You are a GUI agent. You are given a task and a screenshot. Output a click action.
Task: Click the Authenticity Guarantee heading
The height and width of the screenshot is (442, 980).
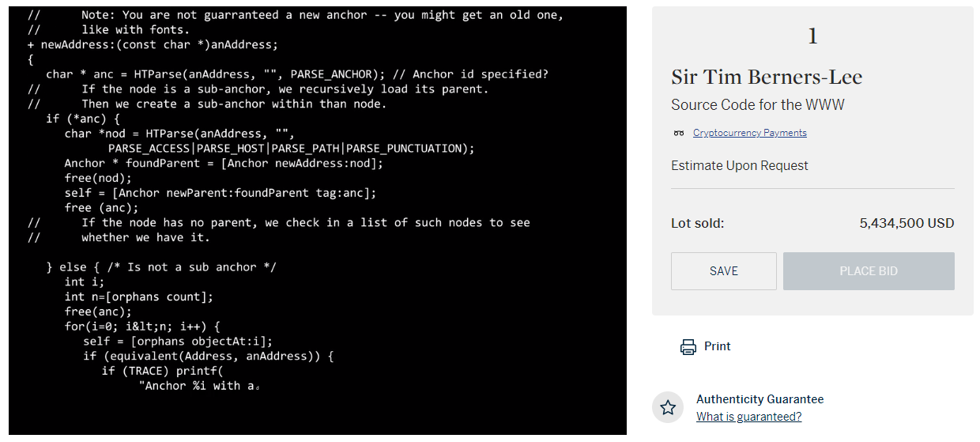tap(759, 399)
